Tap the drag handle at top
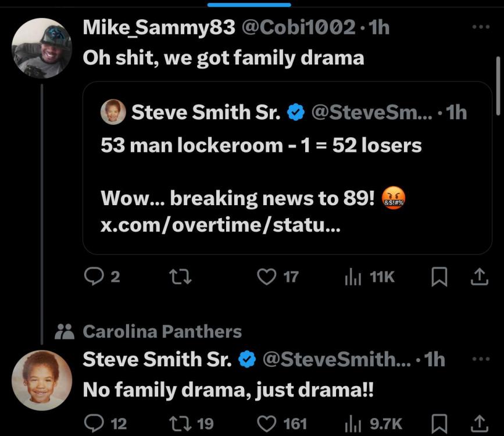 pos(249,5)
